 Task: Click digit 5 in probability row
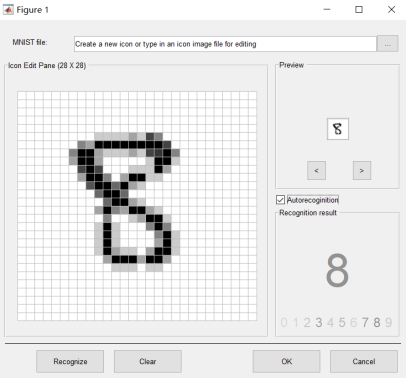342,322
